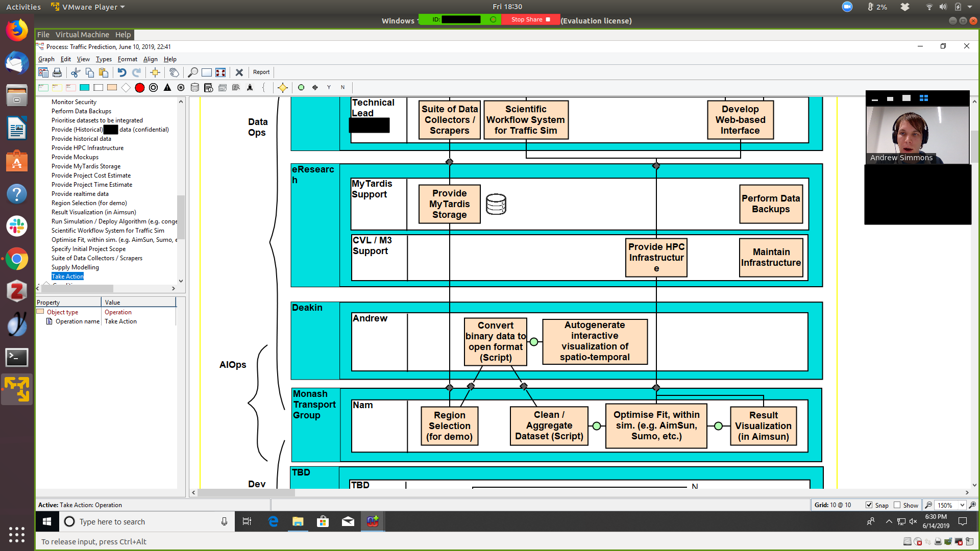Enable the Show grid checkbox

point(897,505)
